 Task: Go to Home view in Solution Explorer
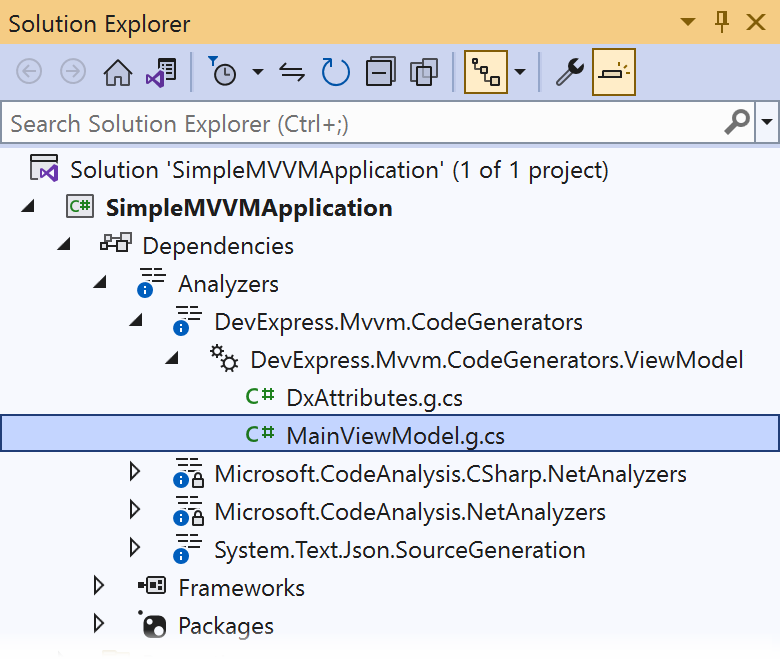pyautogui.click(x=117, y=72)
